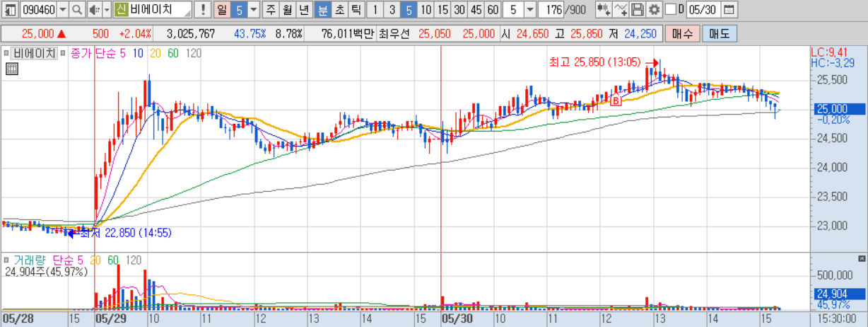The width and height of the screenshot is (868, 327).
Task: Click the exclamation mark info icon
Action: coord(202,10)
